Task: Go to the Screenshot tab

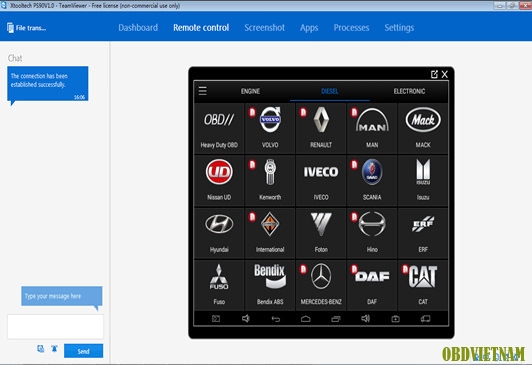Action: point(264,27)
